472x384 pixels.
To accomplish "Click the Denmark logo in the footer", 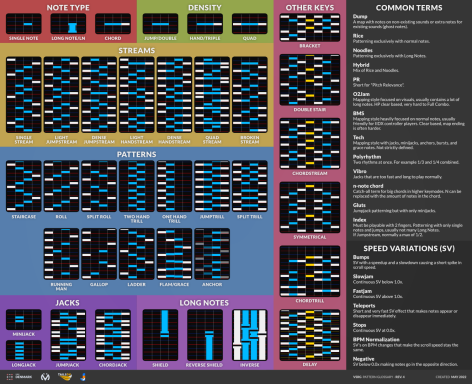I will tap(19, 377).
